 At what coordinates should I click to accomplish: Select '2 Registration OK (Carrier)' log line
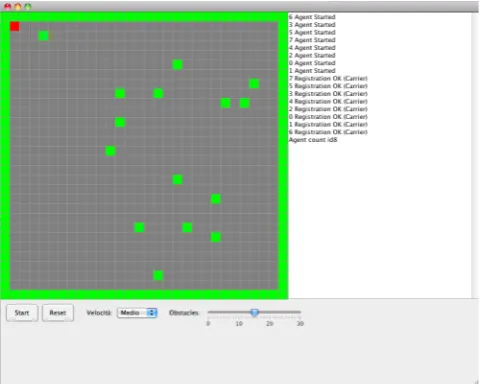pyautogui.click(x=328, y=109)
